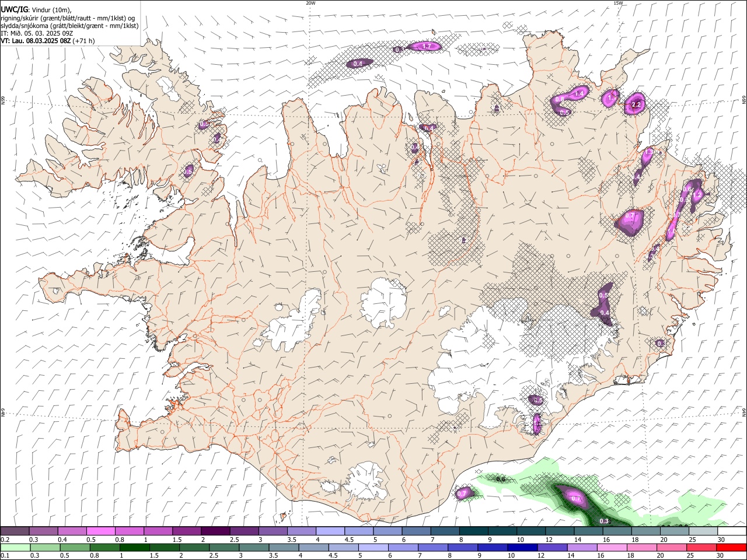
Task: Click the 2.2 snowfall value label in the northeast
Action: [x=636, y=105]
